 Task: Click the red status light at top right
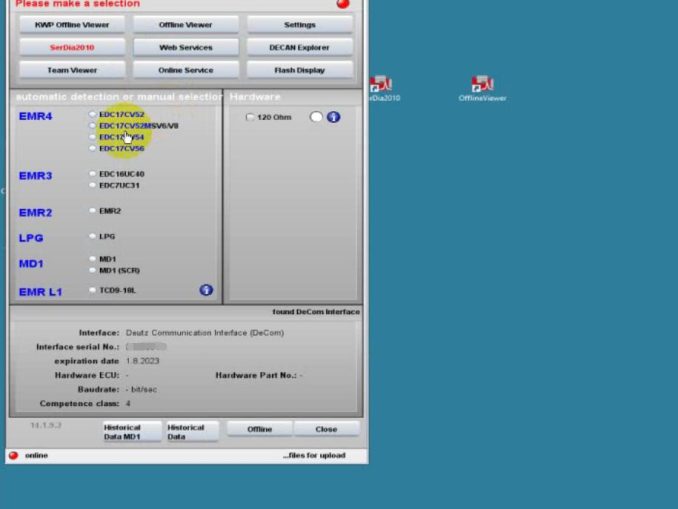pyautogui.click(x=343, y=3)
